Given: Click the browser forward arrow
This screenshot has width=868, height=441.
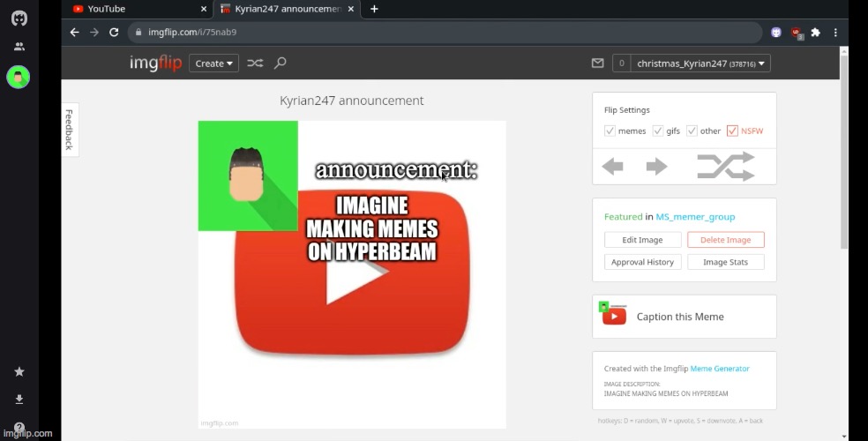Looking at the screenshot, I should 94,32.
